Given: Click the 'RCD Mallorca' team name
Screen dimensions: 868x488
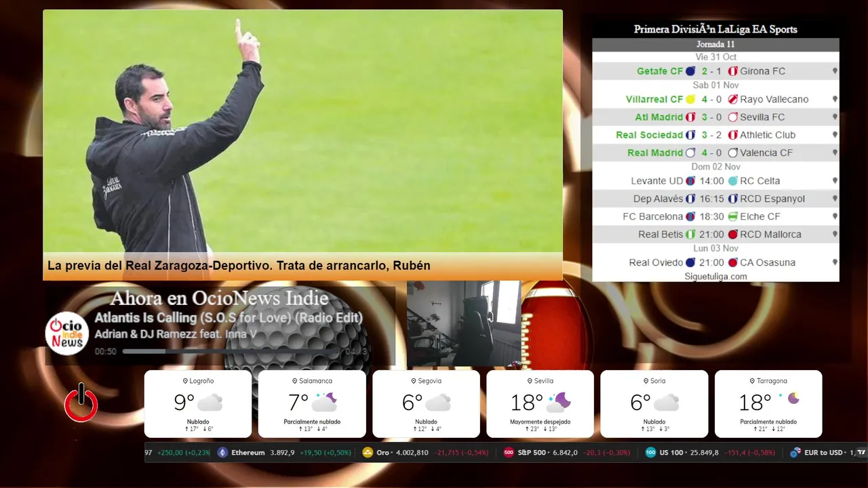Looking at the screenshot, I should pos(770,235).
